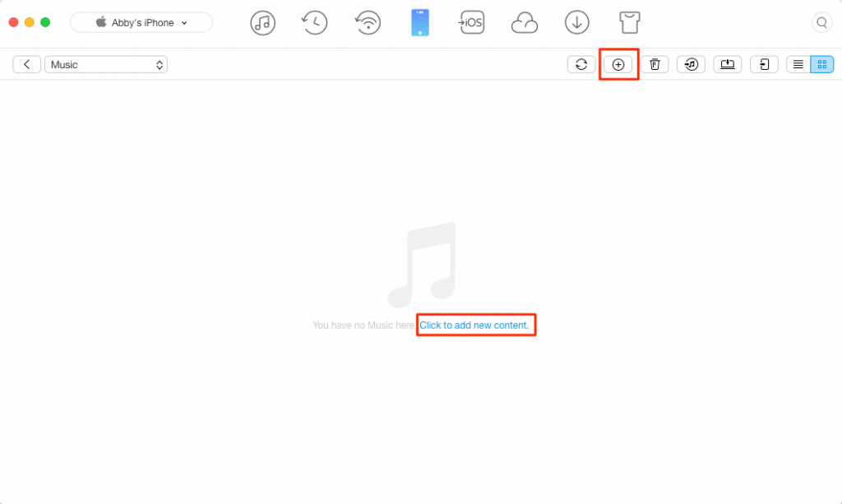Image resolution: width=842 pixels, height=504 pixels.
Task: Open the Music category dropdown
Action: [106, 64]
